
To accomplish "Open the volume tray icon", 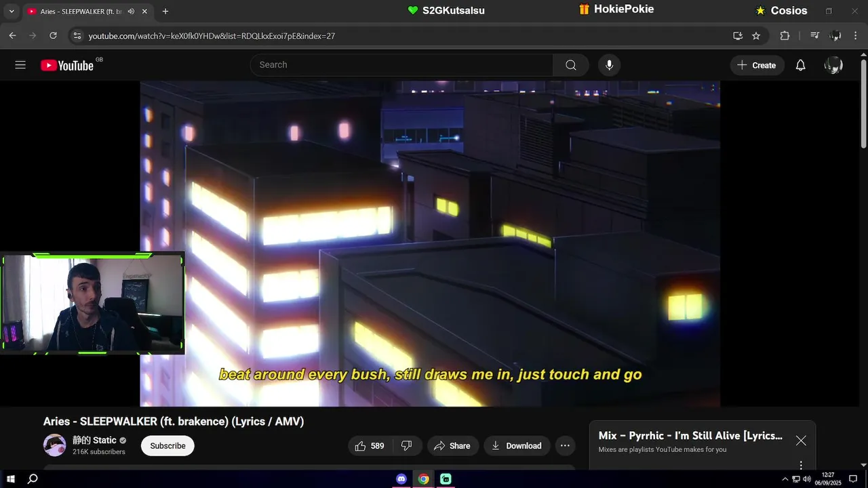I will click(807, 479).
